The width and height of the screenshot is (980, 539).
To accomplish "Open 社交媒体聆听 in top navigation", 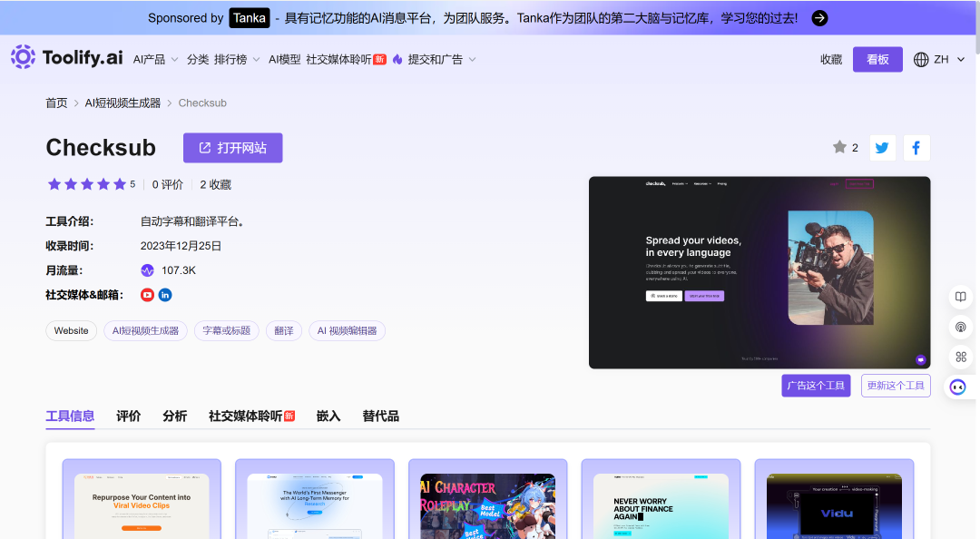I will (347, 59).
